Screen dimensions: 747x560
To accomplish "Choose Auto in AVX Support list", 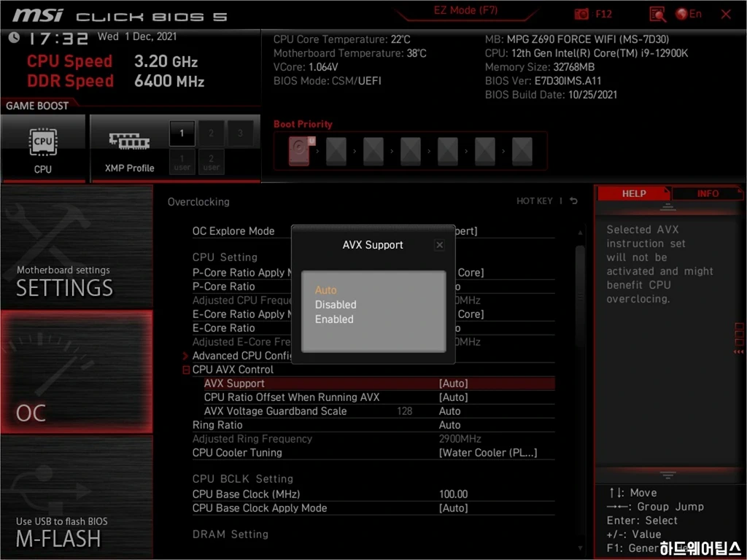I will point(326,290).
